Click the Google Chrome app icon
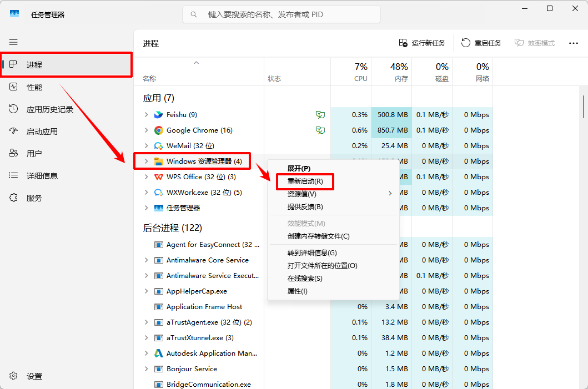The image size is (588, 389). pyautogui.click(x=159, y=130)
